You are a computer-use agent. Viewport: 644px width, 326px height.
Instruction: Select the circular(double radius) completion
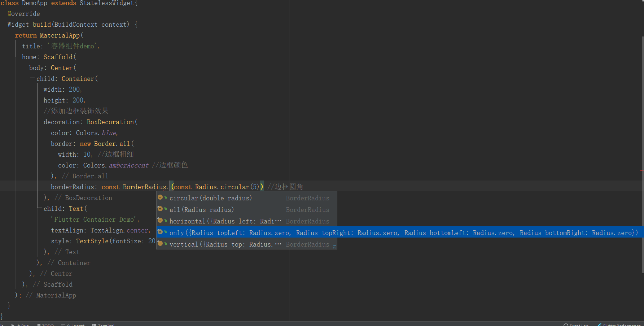tap(247, 198)
